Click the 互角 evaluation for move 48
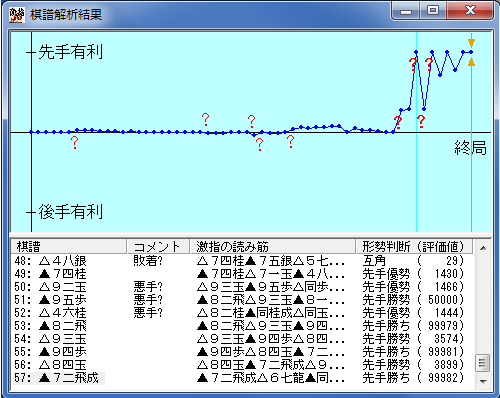The height and width of the screenshot is (398, 500). [374, 261]
